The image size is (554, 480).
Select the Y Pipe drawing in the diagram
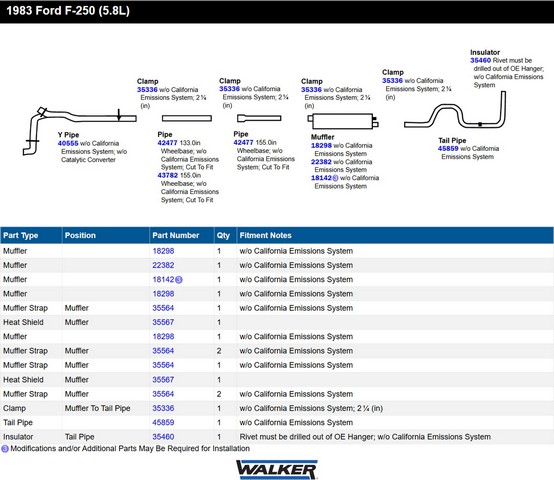[79, 131]
